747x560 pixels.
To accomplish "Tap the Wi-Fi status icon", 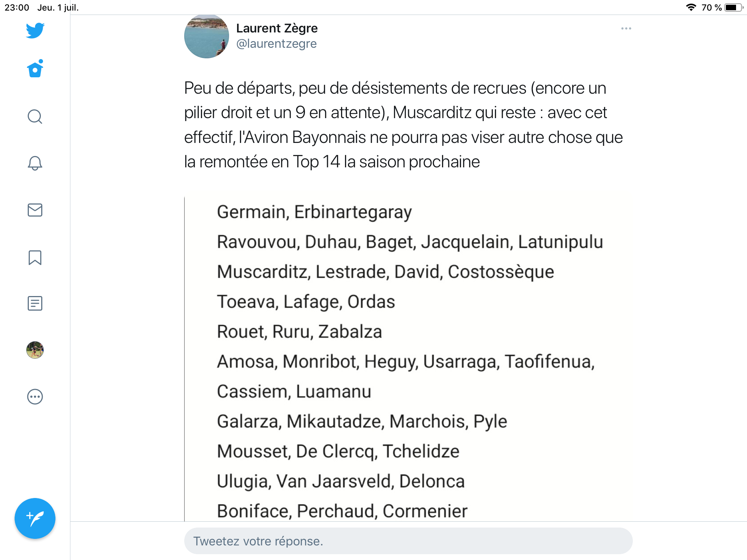I will 691,7.
